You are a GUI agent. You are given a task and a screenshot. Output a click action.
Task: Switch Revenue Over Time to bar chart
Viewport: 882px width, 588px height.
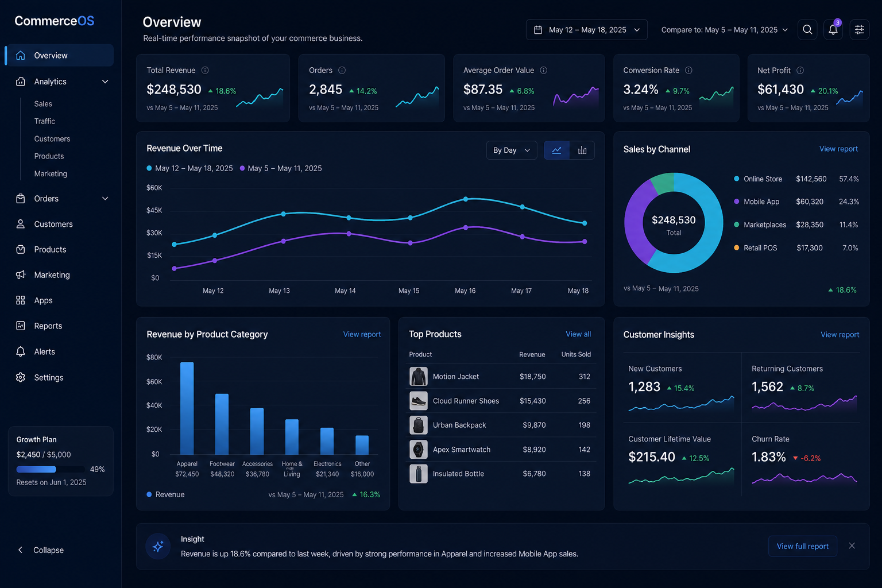tap(582, 150)
